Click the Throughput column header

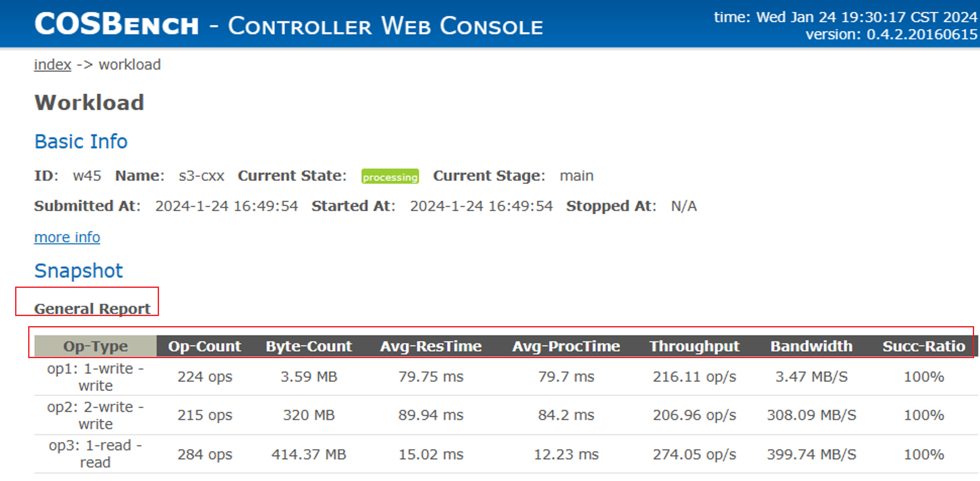click(x=694, y=346)
